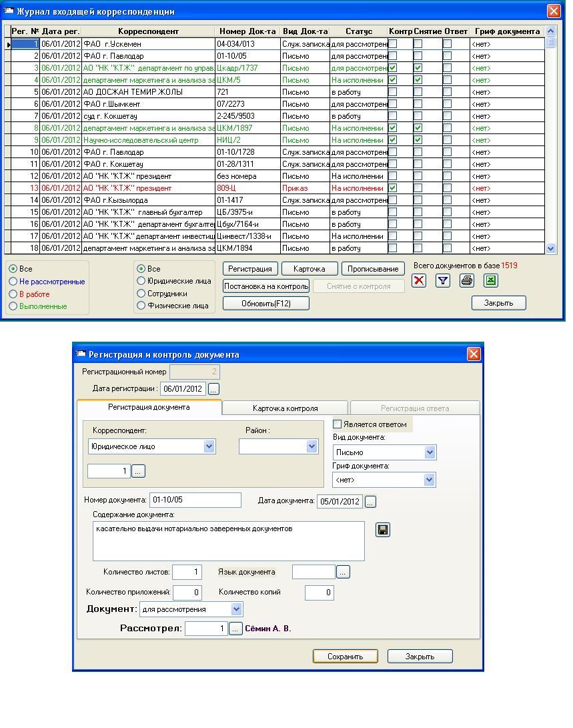The image size is (573, 728).
Task: Click the journal scrollbar down arrow
Action: (551, 248)
